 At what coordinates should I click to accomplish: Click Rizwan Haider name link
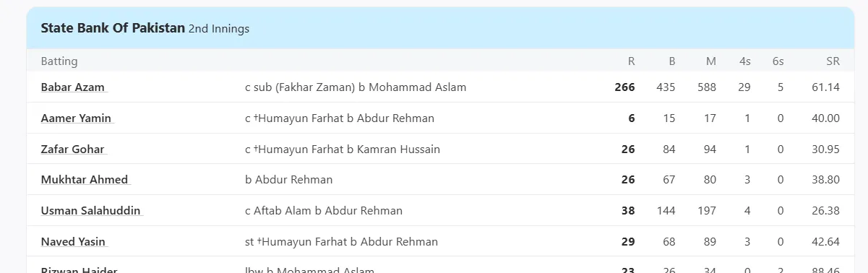[79, 271]
